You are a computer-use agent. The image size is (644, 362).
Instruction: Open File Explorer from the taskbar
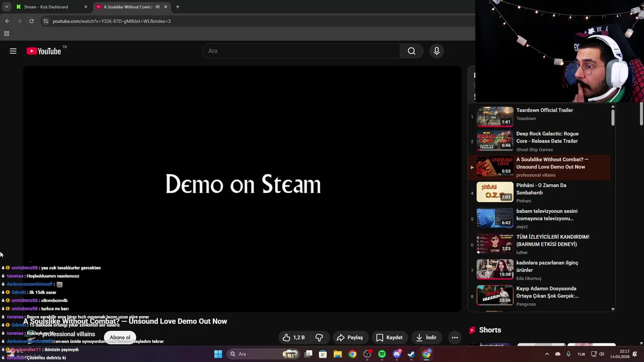pyautogui.click(x=338, y=354)
